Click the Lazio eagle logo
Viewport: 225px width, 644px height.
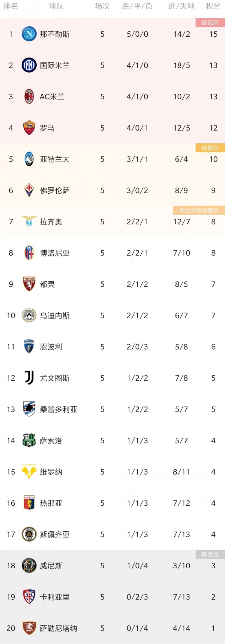point(29,221)
